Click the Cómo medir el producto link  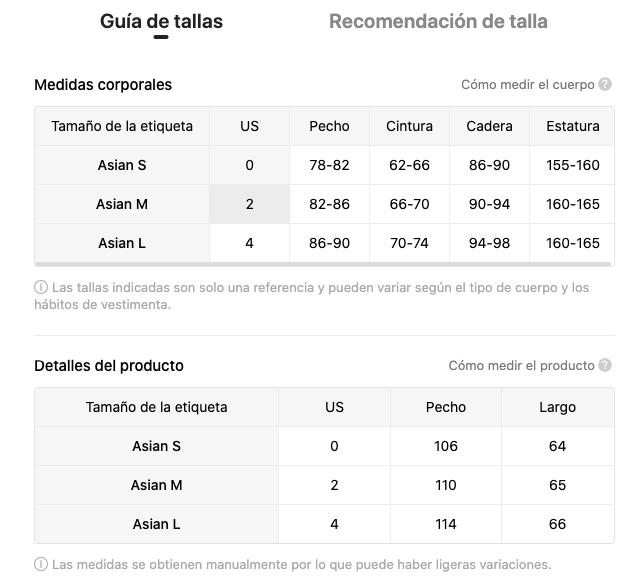[521, 366]
